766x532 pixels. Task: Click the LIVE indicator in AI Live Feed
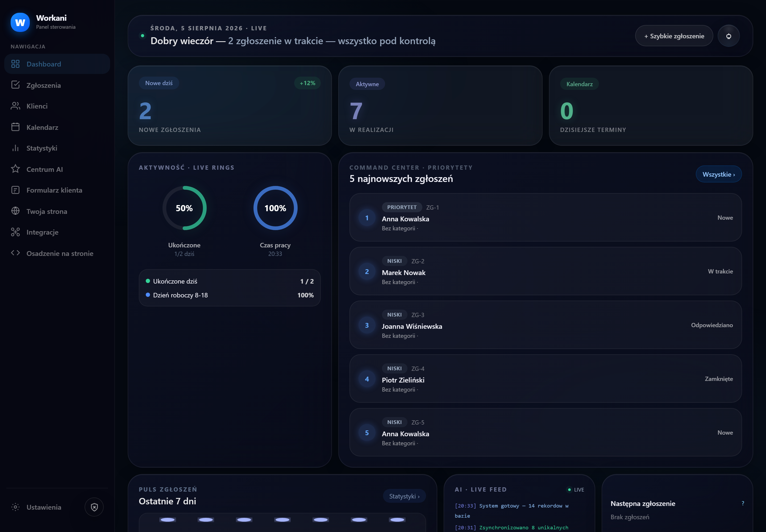pos(576,490)
